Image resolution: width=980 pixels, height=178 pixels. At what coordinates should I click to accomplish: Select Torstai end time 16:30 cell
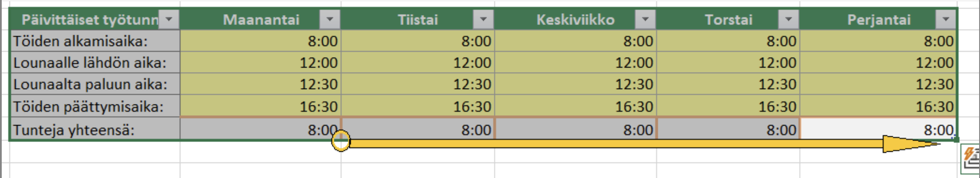point(728,106)
